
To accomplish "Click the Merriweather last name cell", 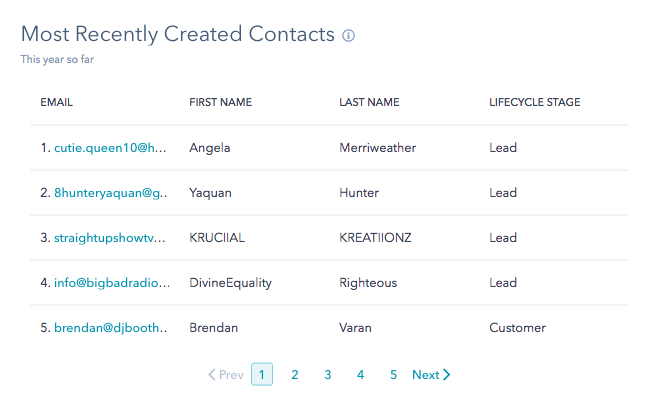I will coord(378,148).
